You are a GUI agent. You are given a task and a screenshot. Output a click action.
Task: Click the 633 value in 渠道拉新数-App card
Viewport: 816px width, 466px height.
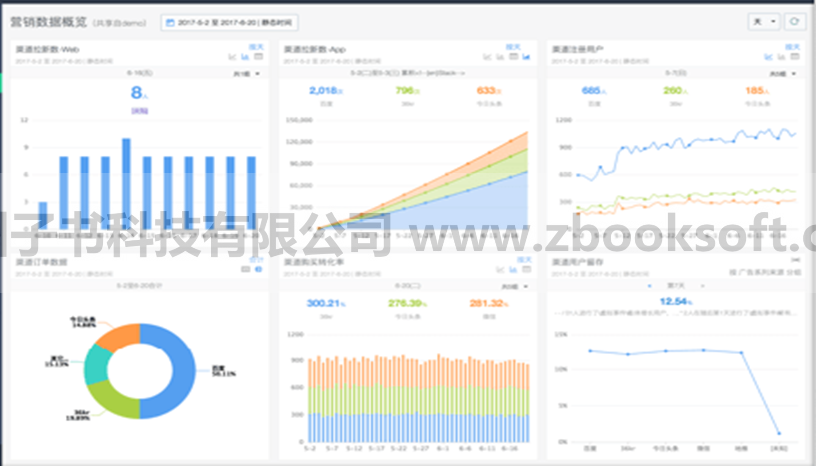[489, 91]
